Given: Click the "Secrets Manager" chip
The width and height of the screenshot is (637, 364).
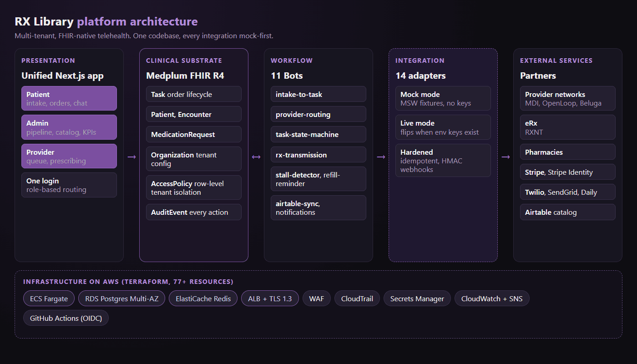Looking at the screenshot, I should pos(417,298).
